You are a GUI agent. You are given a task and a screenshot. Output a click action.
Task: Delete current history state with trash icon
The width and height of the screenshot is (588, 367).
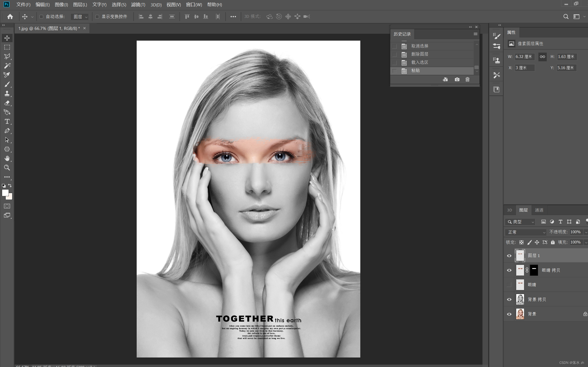(x=467, y=80)
